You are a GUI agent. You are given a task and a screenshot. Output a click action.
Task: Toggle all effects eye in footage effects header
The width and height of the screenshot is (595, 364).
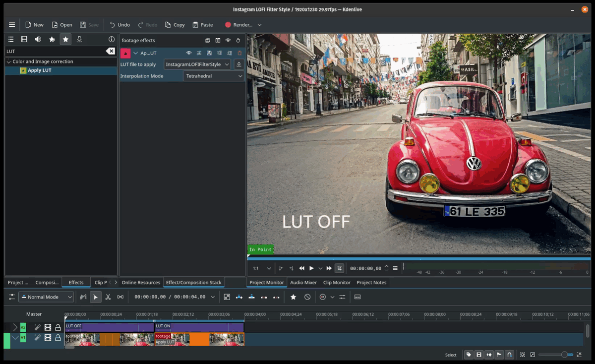[228, 40]
